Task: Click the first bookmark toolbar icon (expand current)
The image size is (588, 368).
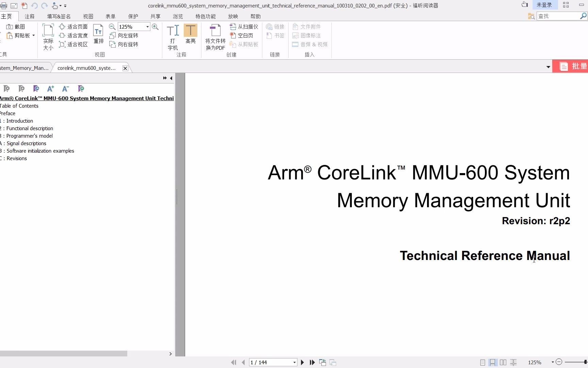Action: point(6,89)
